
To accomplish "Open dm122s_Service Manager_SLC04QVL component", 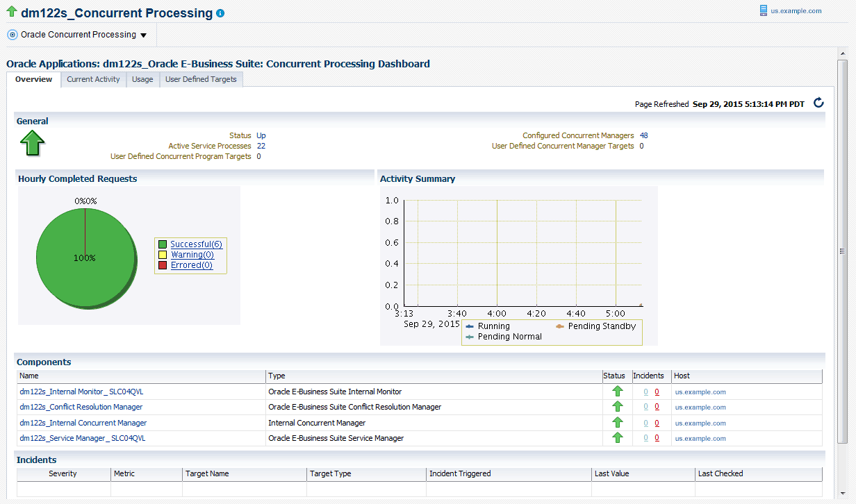I will pyautogui.click(x=83, y=438).
